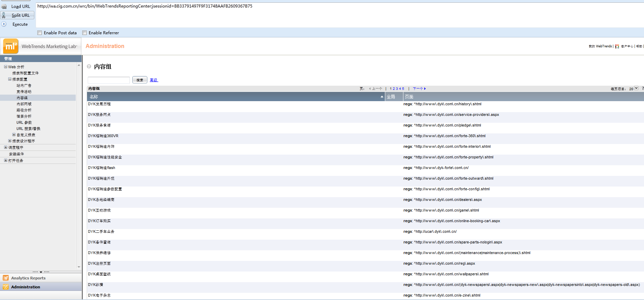The image size is (644, 300).
Task: Click the Administration gear icon
Action: click(x=5, y=287)
